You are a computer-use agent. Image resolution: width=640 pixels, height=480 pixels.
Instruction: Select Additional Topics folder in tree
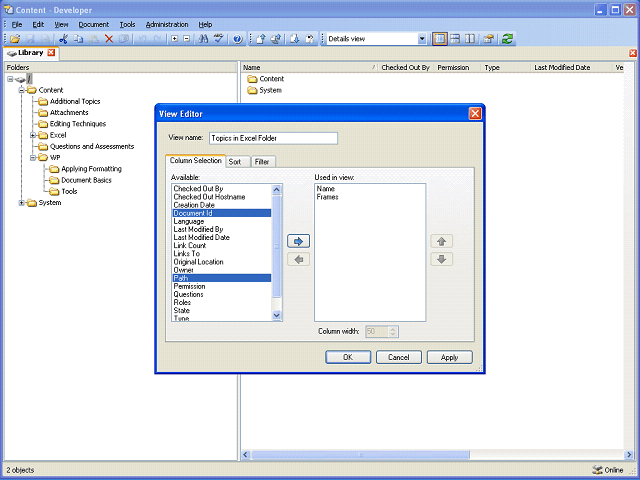click(x=75, y=101)
